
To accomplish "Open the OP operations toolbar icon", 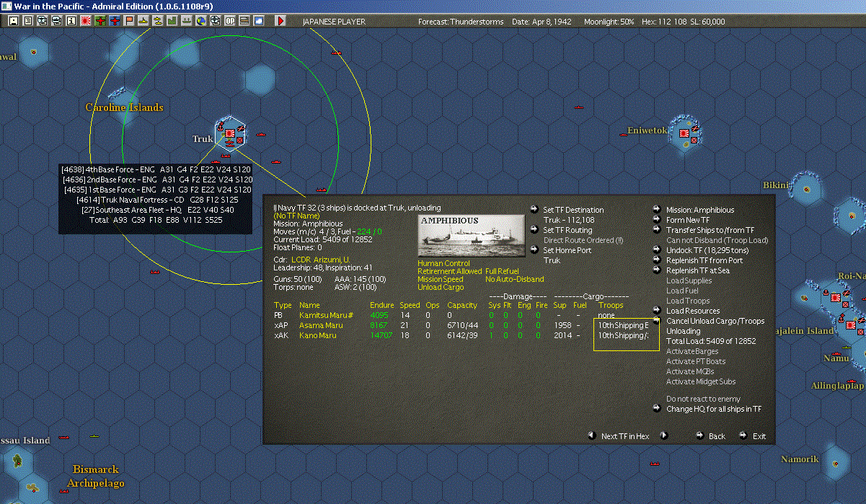I will (230, 21).
